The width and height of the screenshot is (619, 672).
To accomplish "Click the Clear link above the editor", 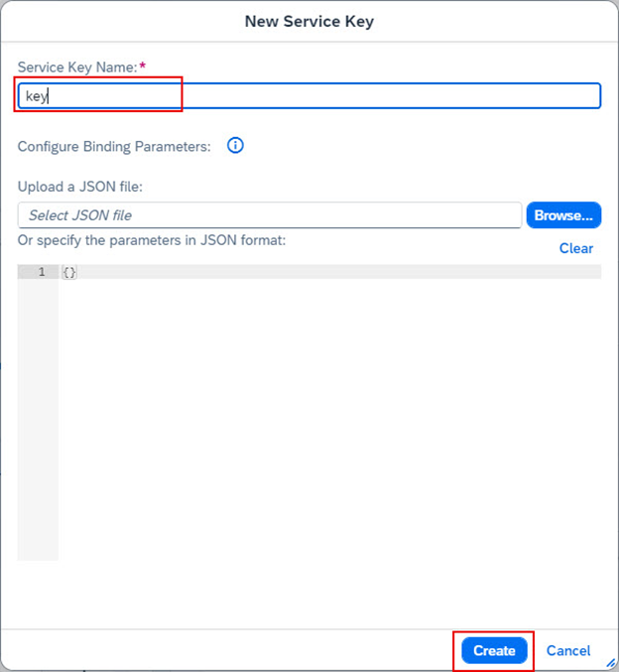I will 575,248.
